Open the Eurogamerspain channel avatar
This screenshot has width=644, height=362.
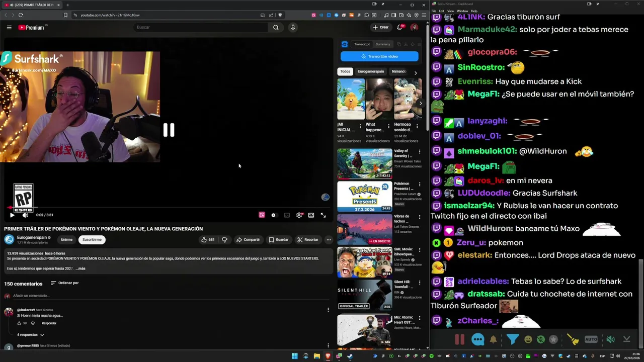[x=9, y=240]
